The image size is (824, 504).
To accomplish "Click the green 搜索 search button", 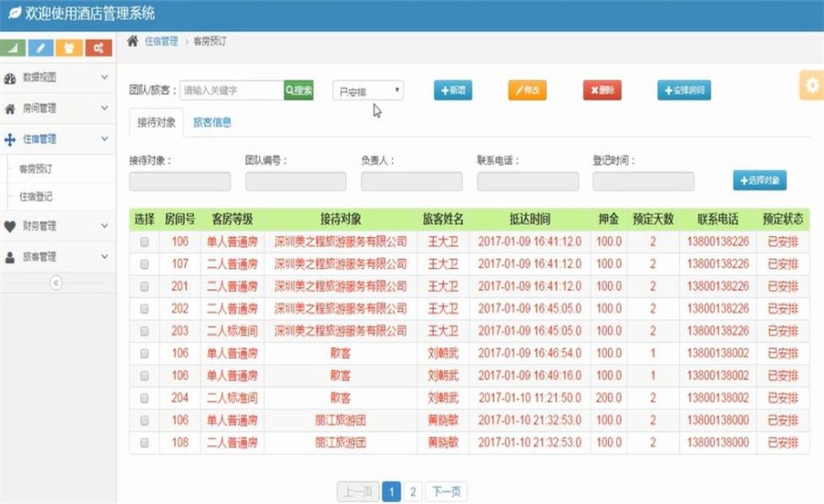I will point(298,91).
